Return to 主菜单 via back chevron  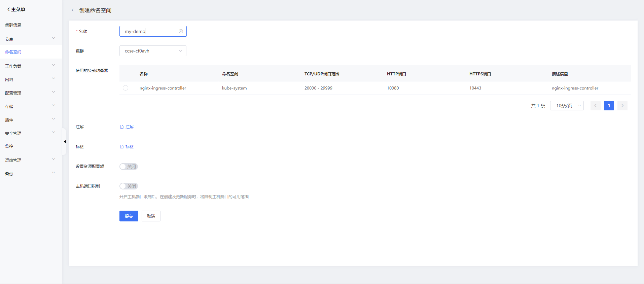(8, 9)
